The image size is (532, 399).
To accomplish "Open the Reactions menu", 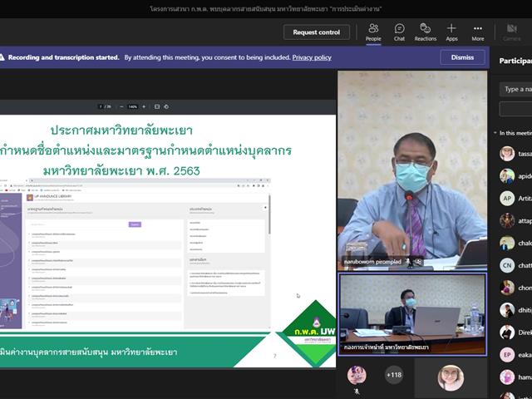I will click(425, 32).
